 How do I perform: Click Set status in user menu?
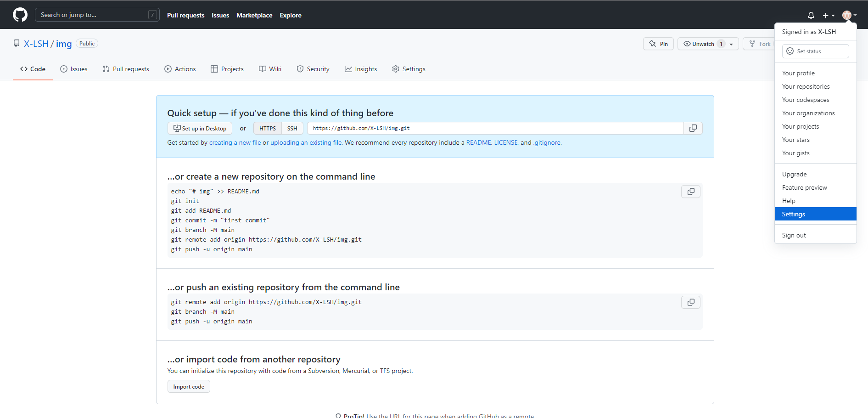[816, 51]
